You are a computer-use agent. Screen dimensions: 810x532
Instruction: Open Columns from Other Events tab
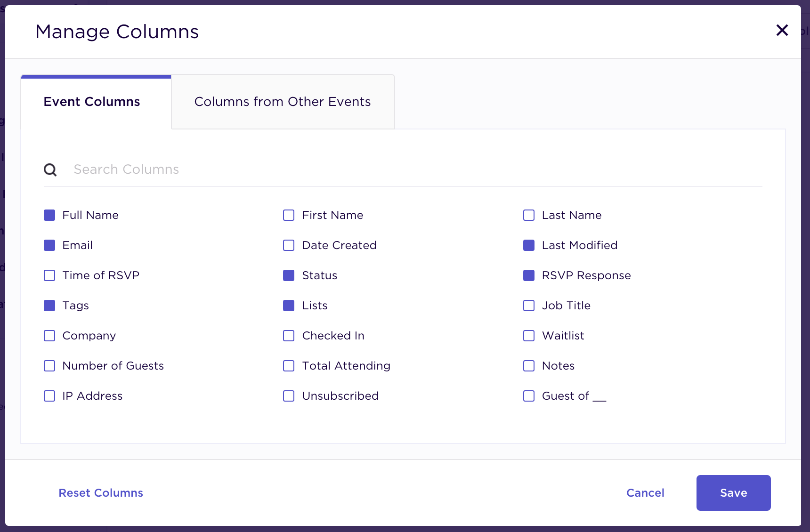[x=283, y=102]
